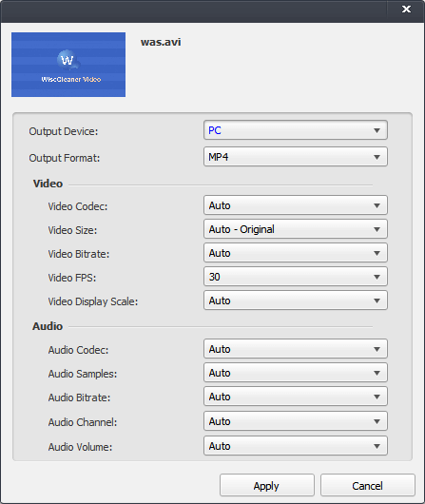Image resolution: width=425 pixels, height=504 pixels.
Task: Click the was.avi file name label
Action: [x=161, y=42]
